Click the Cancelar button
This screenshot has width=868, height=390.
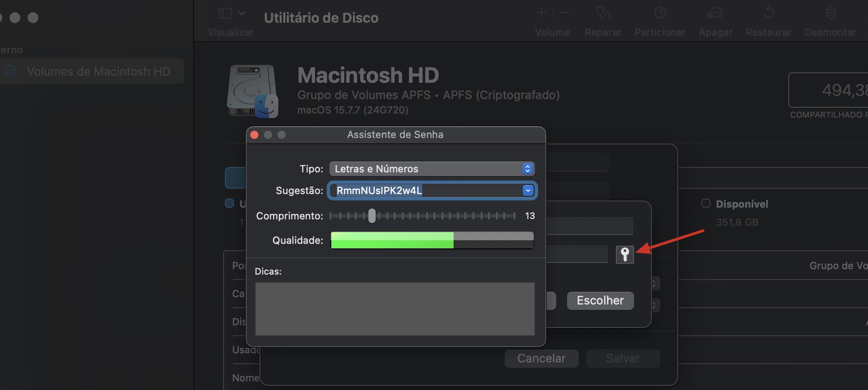(541, 358)
